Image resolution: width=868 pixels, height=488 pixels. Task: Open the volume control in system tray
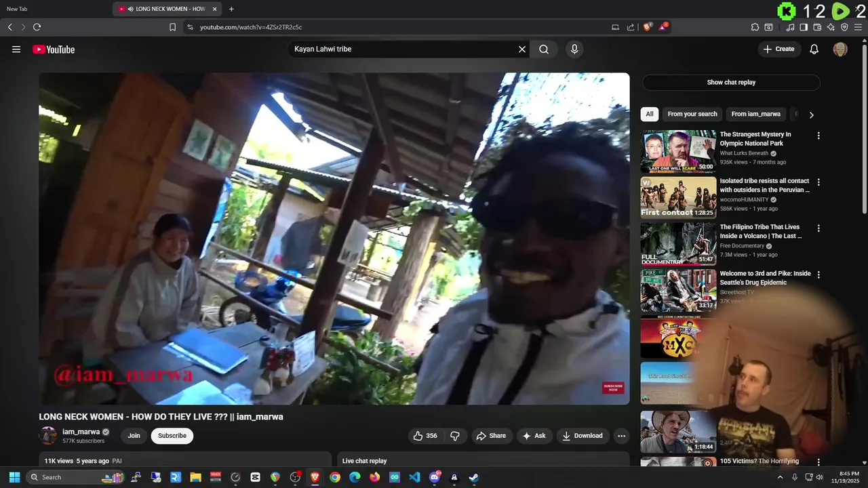click(x=819, y=477)
